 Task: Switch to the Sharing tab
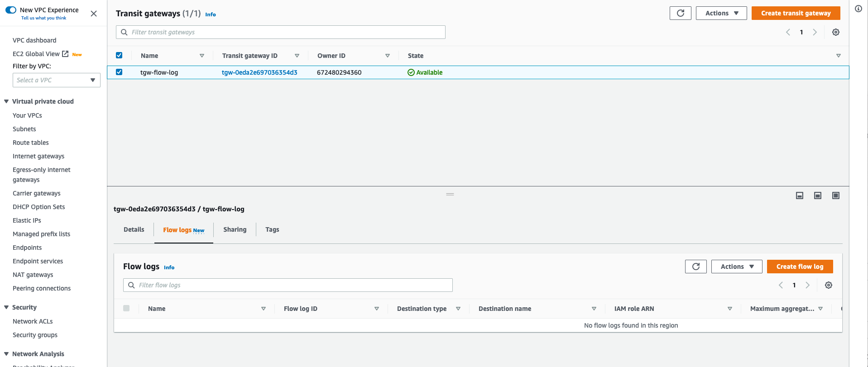pyautogui.click(x=235, y=229)
